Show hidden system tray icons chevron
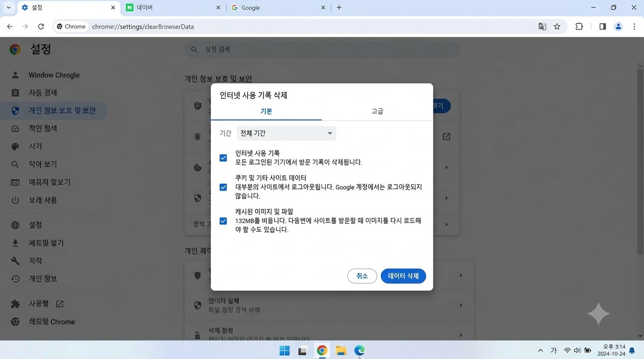644x359 pixels. (x=541, y=351)
